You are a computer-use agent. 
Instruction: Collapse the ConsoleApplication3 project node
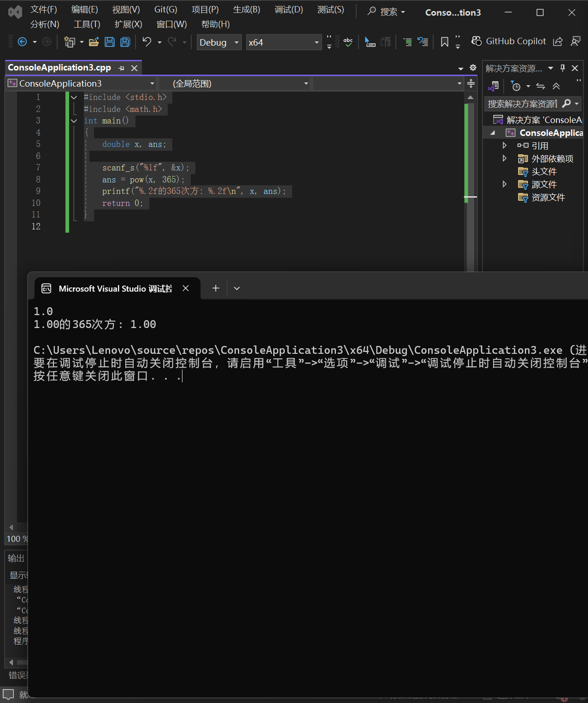[x=493, y=133]
